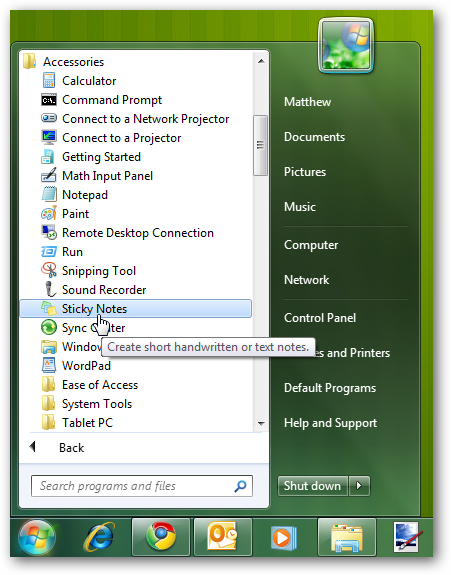
Task: Open Windows Explorer from the taskbar
Action: pyautogui.click(x=346, y=537)
